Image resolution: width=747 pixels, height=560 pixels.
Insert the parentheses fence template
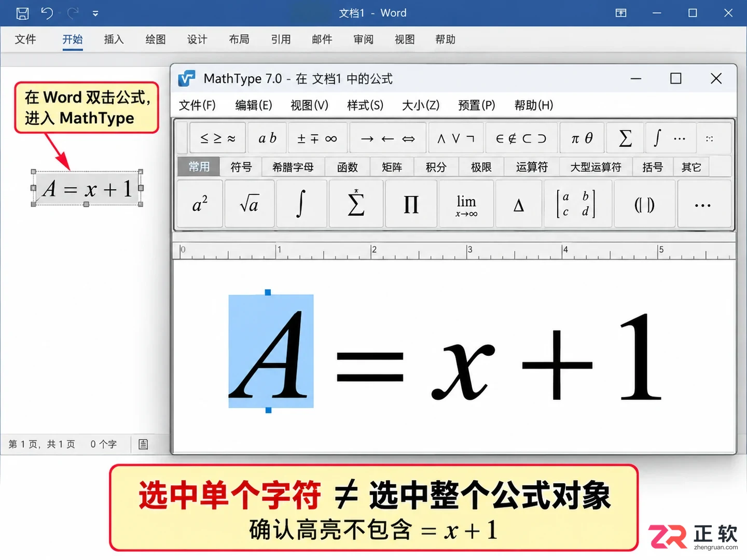[x=645, y=204]
